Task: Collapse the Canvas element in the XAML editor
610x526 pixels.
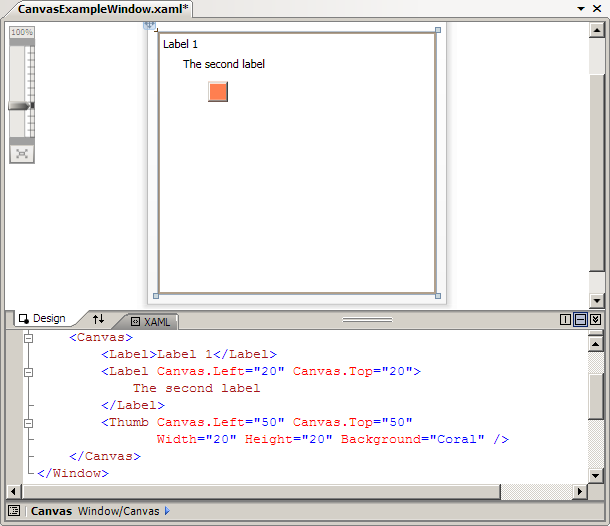Action: point(28,338)
